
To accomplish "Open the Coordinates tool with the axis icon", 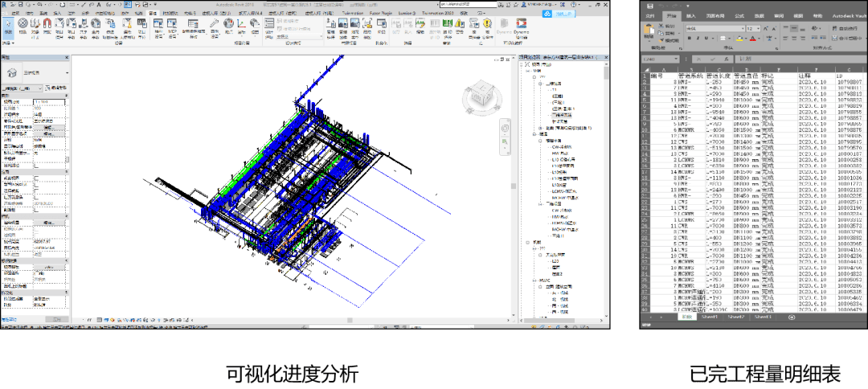I will 241,26.
